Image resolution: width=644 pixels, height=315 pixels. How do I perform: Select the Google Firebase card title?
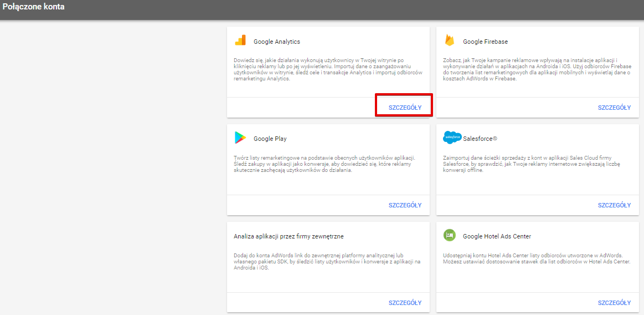click(485, 42)
